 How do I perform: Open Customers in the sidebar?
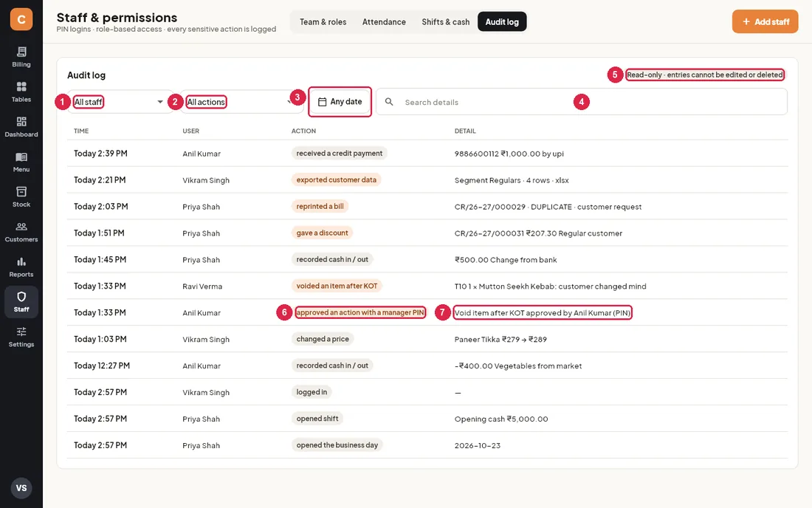click(21, 232)
